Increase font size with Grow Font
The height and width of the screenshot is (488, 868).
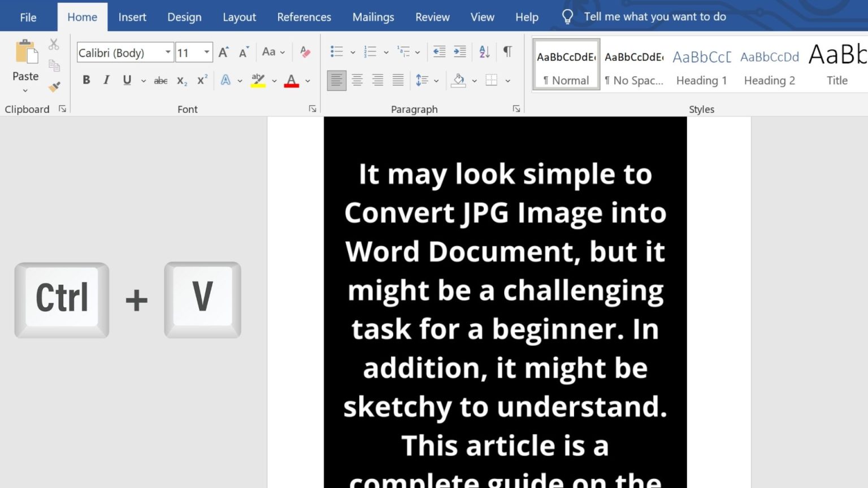tap(224, 53)
